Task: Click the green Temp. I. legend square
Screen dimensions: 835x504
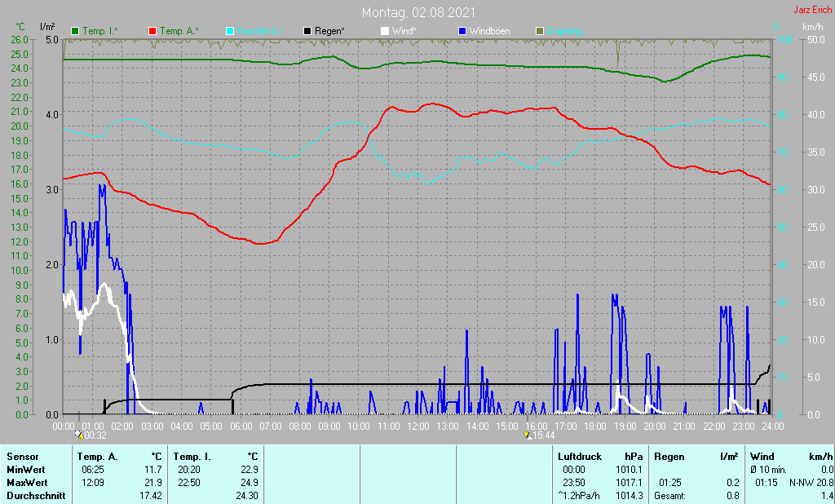Action: pyautogui.click(x=75, y=32)
